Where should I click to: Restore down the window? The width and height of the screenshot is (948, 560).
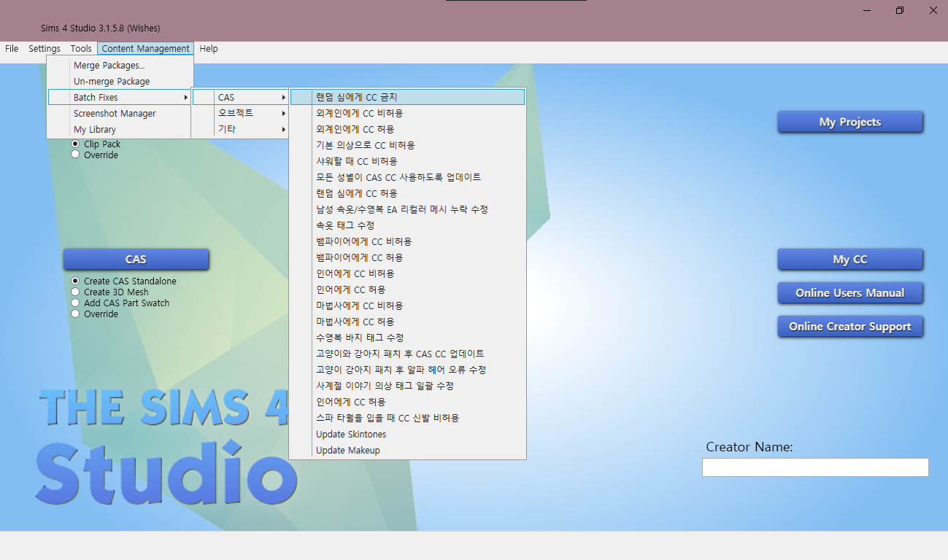click(x=900, y=10)
